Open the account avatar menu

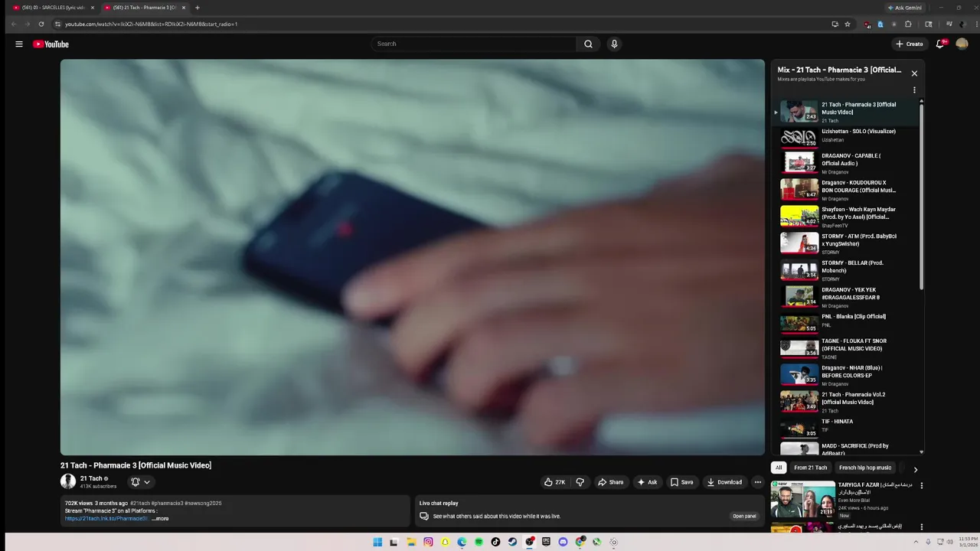(x=962, y=44)
